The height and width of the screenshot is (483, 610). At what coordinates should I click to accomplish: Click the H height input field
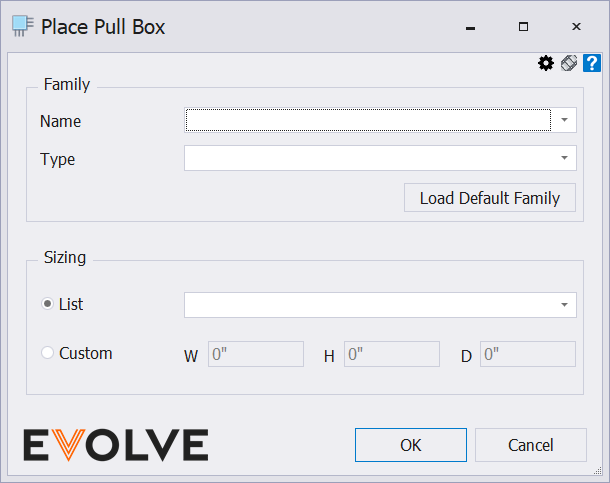point(392,354)
